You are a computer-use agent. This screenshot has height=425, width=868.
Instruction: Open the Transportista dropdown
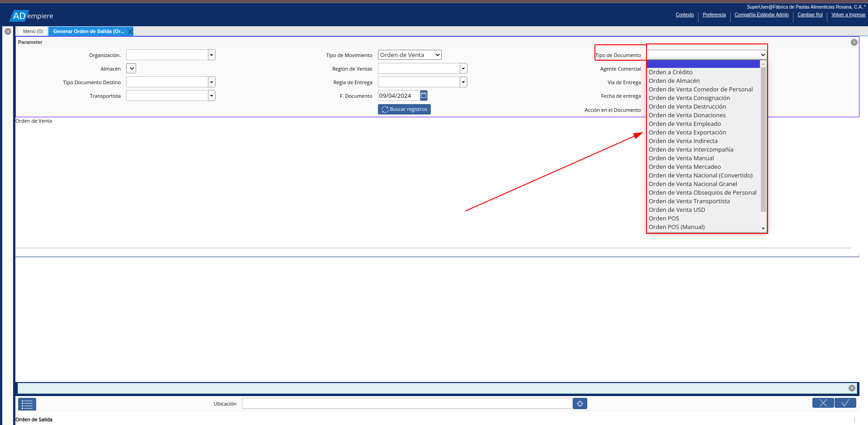coord(212,96)
